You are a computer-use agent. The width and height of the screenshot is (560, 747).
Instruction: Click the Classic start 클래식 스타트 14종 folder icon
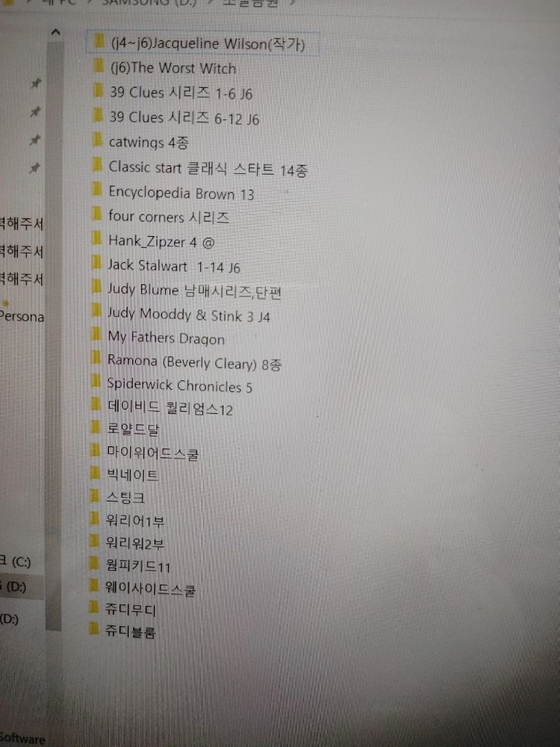98,165
